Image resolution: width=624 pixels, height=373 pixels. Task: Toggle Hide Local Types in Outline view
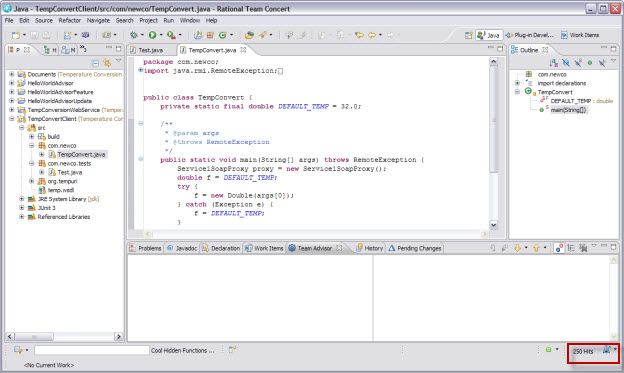[602, 62]
